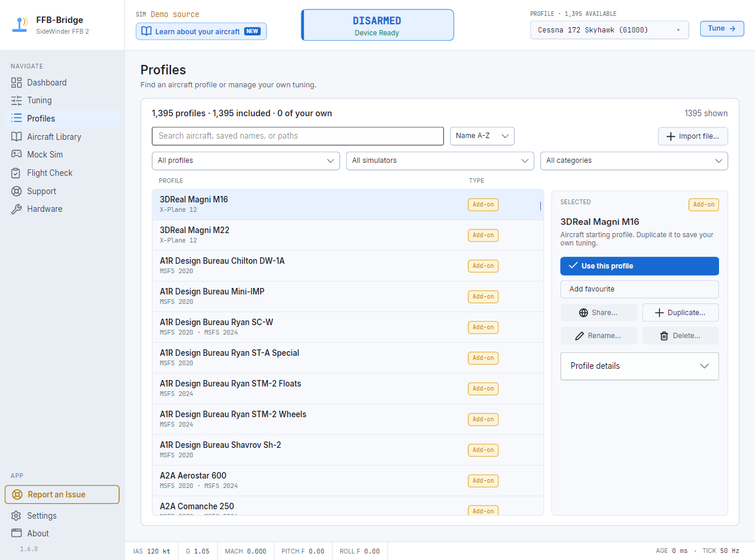The height and width of the screenshot is (560, 755).
Task: Click the Add-on badge in the Selected panel
Action: [704, 205]
